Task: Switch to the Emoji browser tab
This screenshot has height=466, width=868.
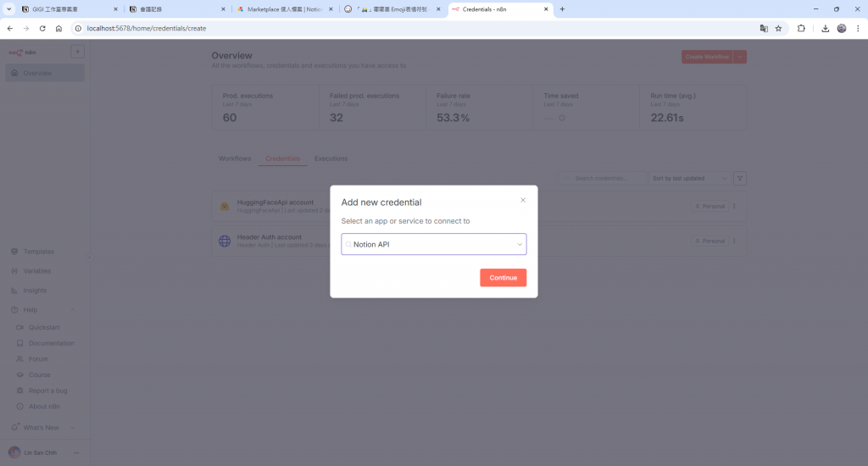Action: coord(392,8)
